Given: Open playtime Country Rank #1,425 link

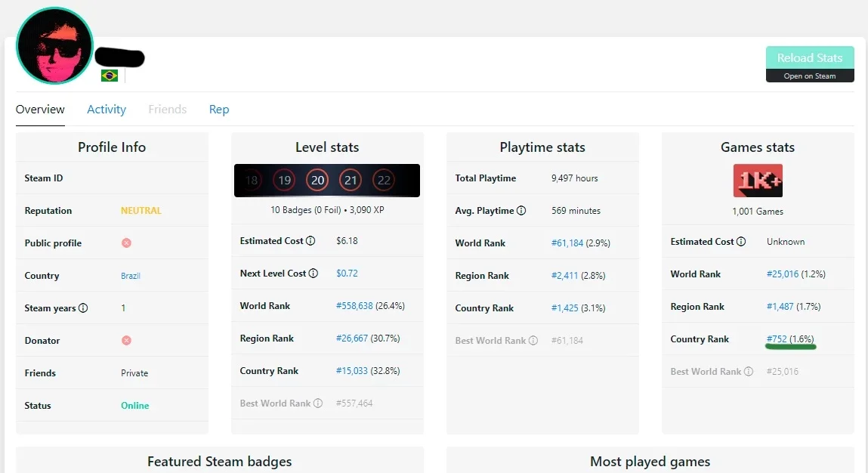Looking at the screenshot, I should pos(564,308).
